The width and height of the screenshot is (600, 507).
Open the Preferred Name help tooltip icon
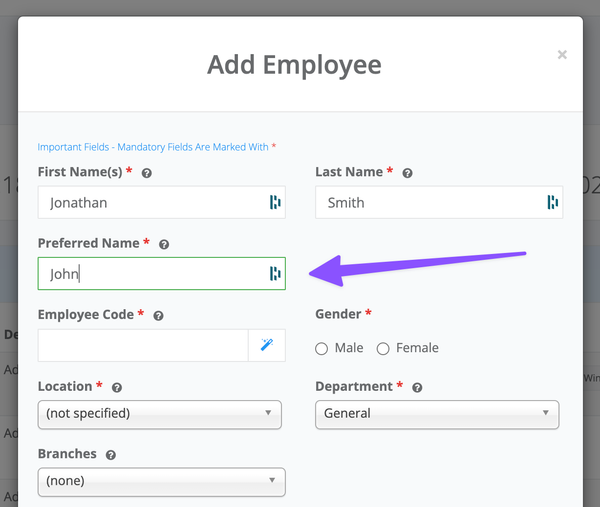point(164,244)
